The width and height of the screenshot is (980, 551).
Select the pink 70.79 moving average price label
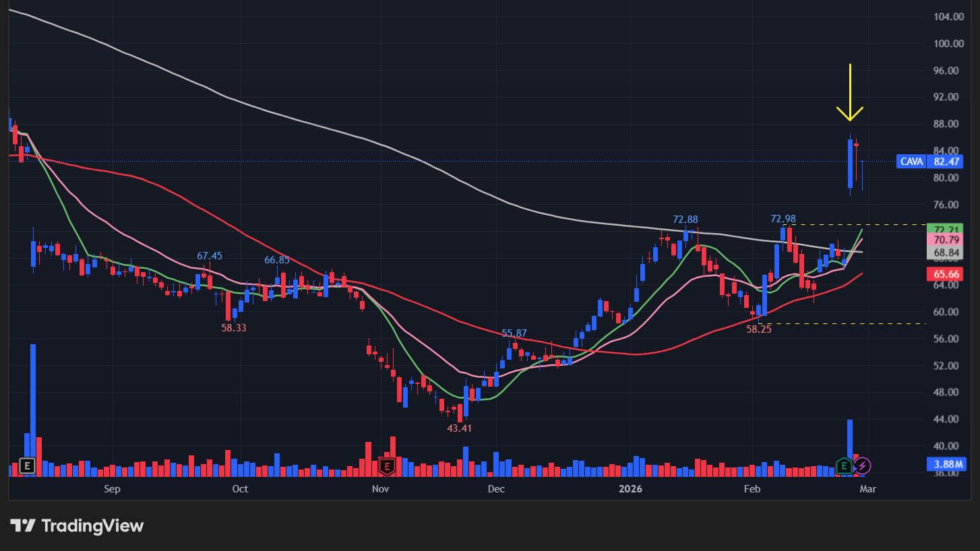[946, 240]
